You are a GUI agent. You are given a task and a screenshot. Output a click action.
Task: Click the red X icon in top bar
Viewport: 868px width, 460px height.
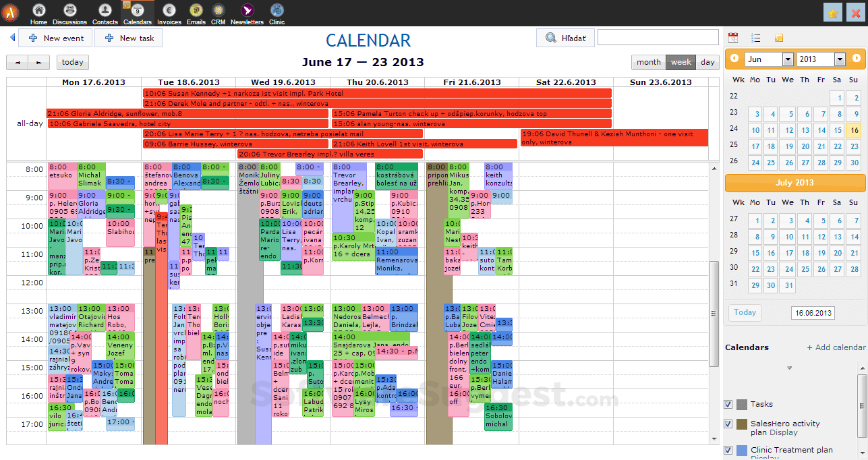pos(856,13)
